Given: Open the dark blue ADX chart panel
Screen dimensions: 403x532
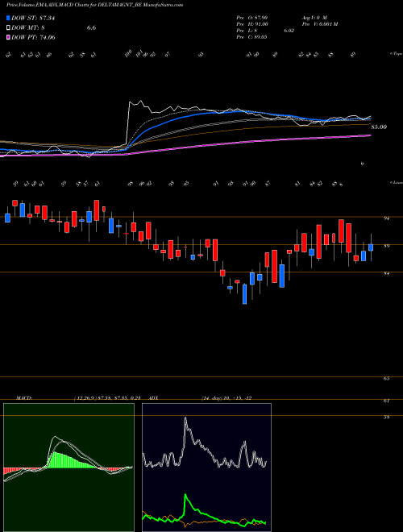Looking at the screenshot, I should 206,468.
